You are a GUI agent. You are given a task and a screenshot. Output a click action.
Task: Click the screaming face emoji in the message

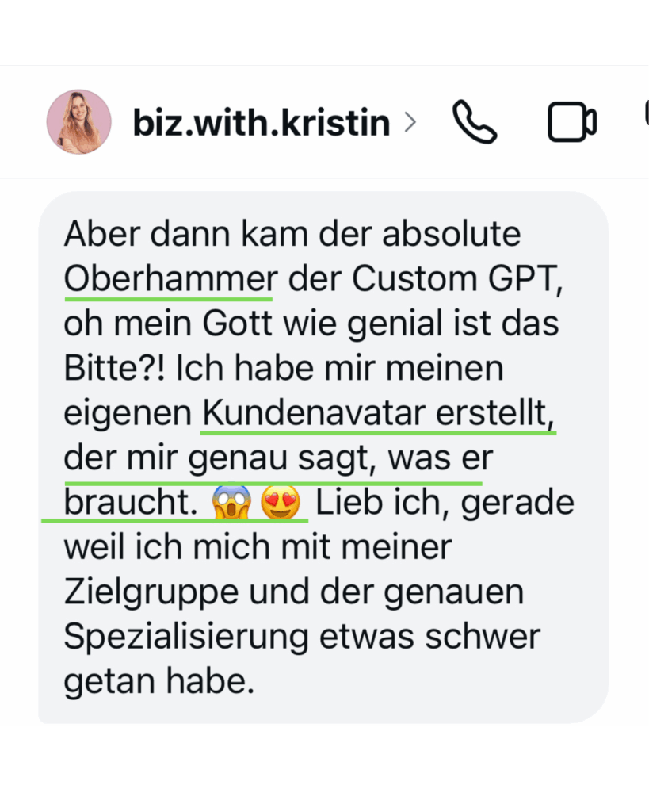point(232,502)
